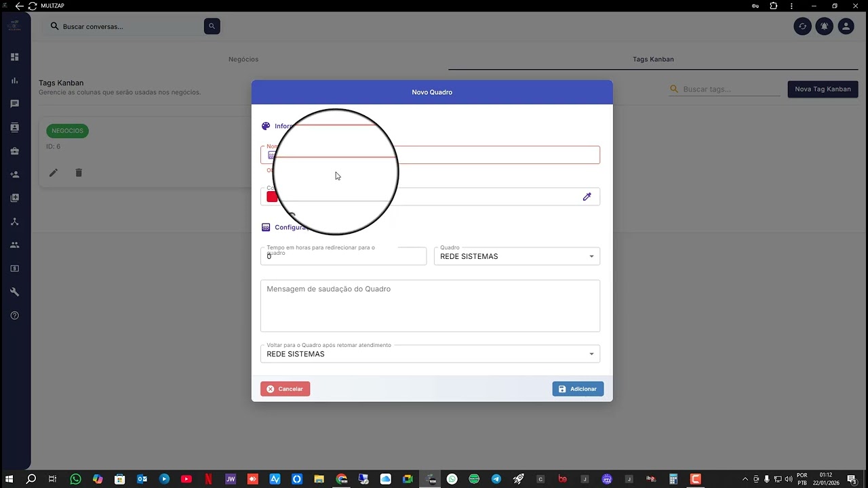
Task: Switch to the Negócios tab
Action: (x=243, y=59)
